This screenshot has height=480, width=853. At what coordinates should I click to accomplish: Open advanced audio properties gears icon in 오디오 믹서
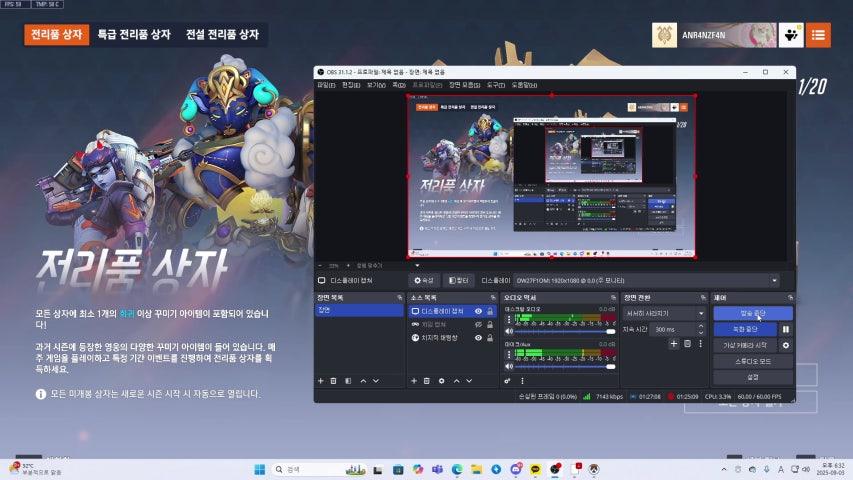pyautogui.click(x=508, y=381)
